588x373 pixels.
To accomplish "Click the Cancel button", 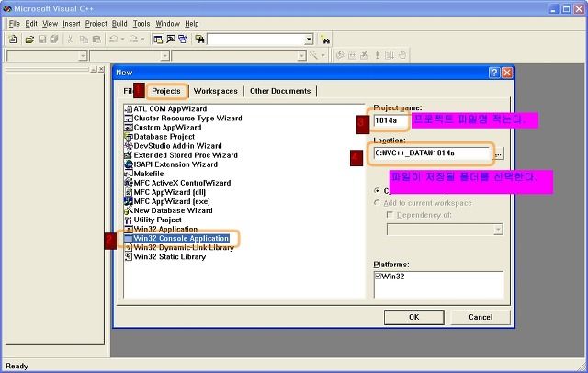I will click(481, 317).
